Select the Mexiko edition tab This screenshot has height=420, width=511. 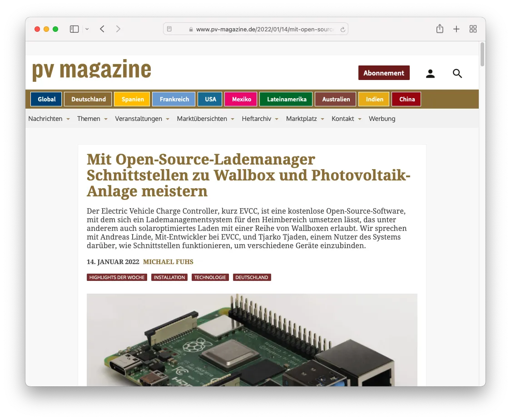[241, 99]
